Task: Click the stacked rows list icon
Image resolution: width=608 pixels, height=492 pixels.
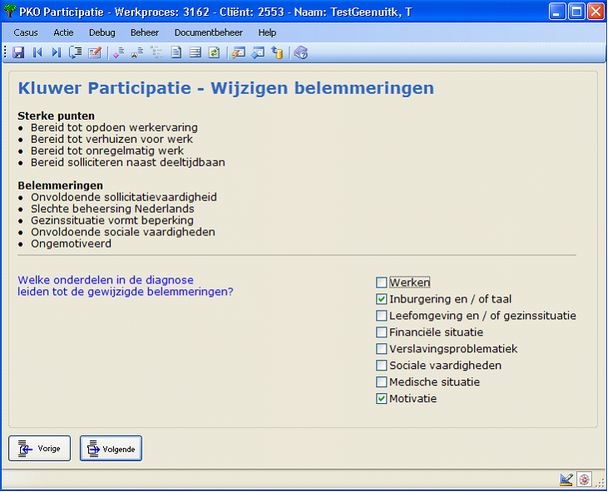Action: 195,52
